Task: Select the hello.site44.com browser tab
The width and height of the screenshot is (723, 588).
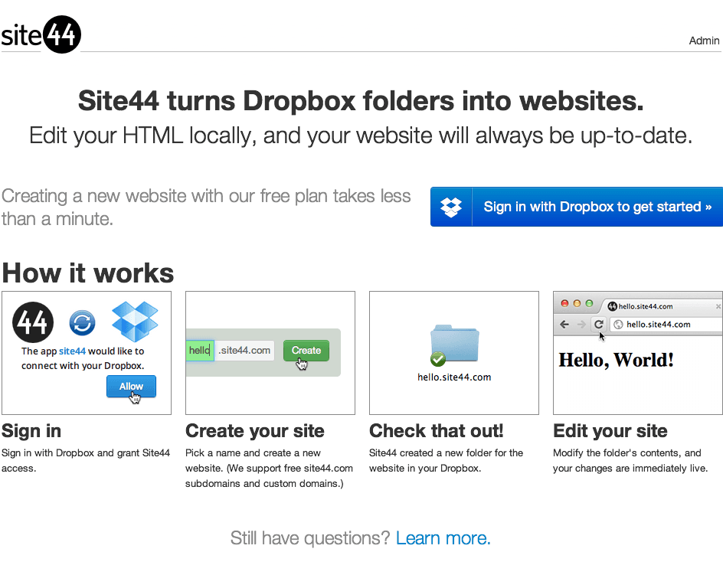Action: [x=659, y=306]
